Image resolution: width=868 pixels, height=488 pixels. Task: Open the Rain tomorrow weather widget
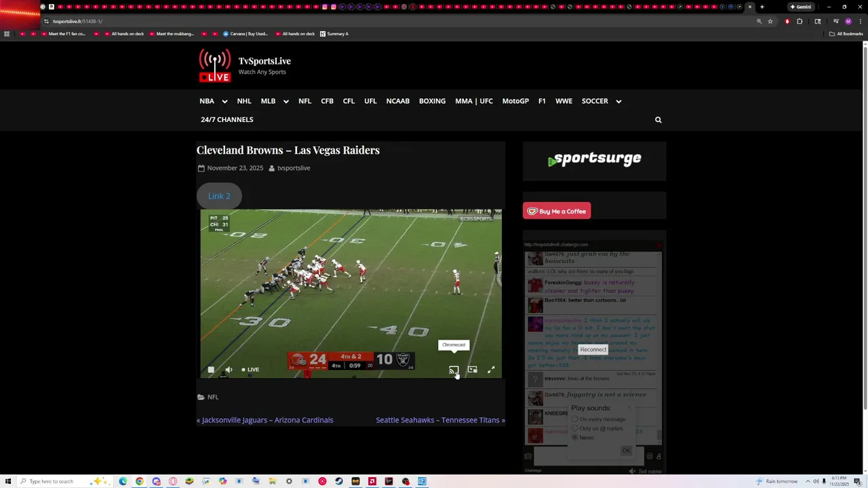[777, 481]
